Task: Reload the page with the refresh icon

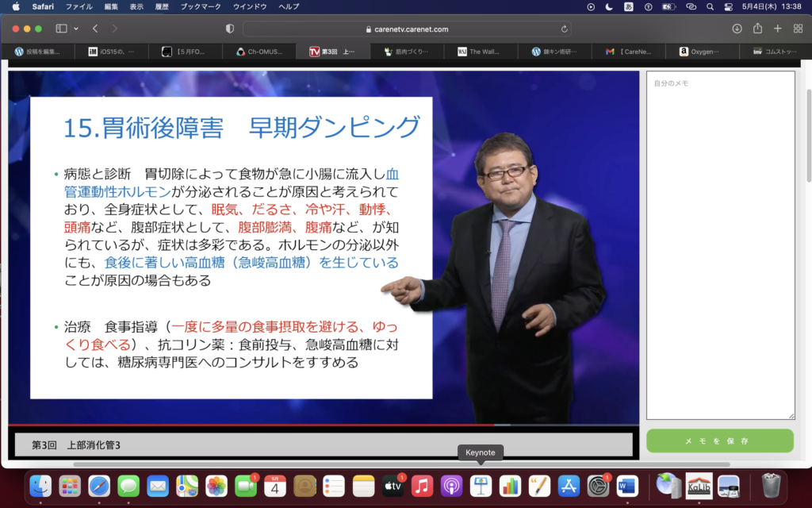Action: pyautogui.click(x=565, y=29)
